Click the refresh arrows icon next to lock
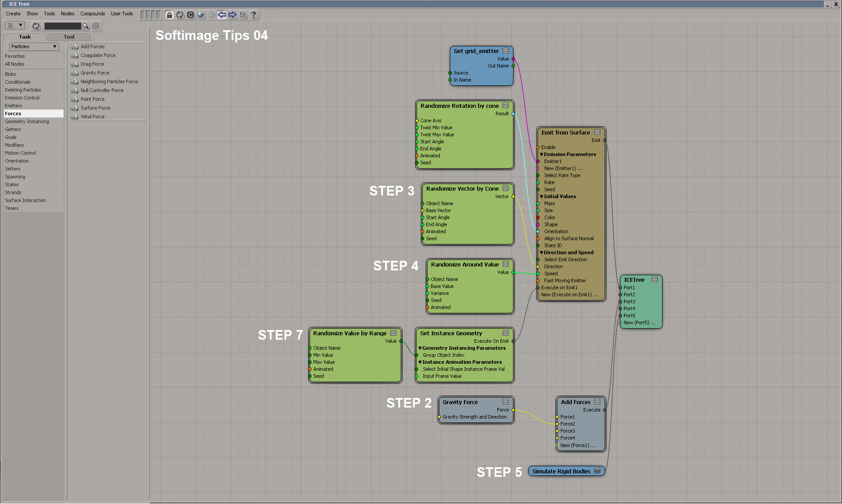 point(180,15)
